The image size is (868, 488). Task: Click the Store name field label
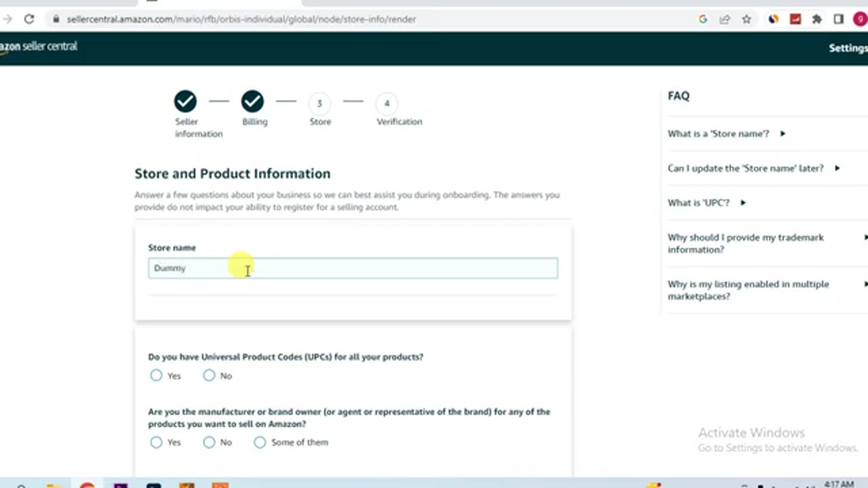(x=172, y=247)
